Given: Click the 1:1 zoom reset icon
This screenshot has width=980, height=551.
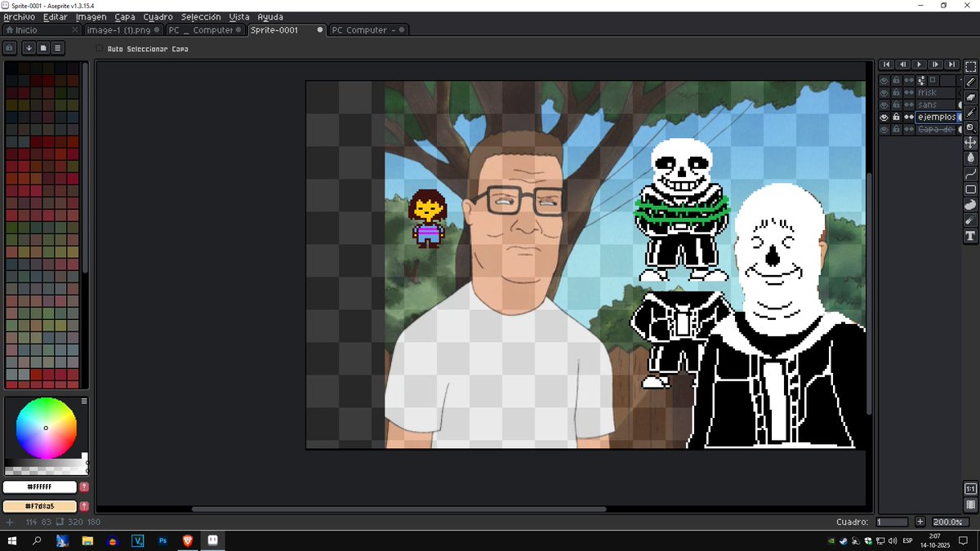Looking at the screenshot, I should 971,489.
